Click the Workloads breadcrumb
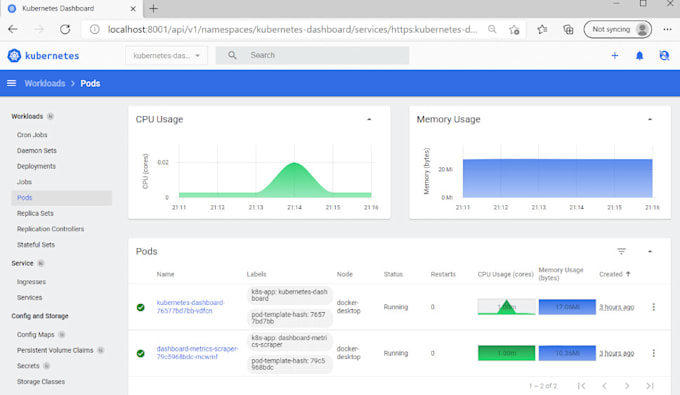 tap(45, 83)
